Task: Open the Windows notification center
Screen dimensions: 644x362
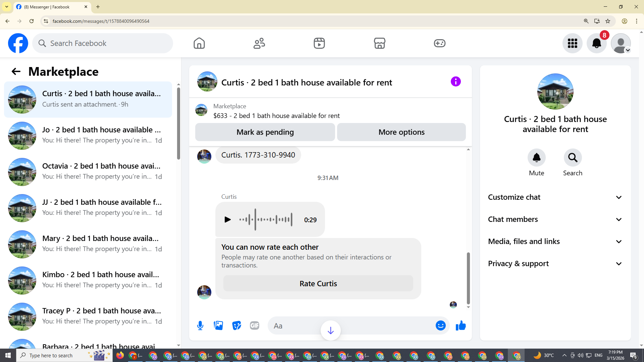Action: coord(634,355)
